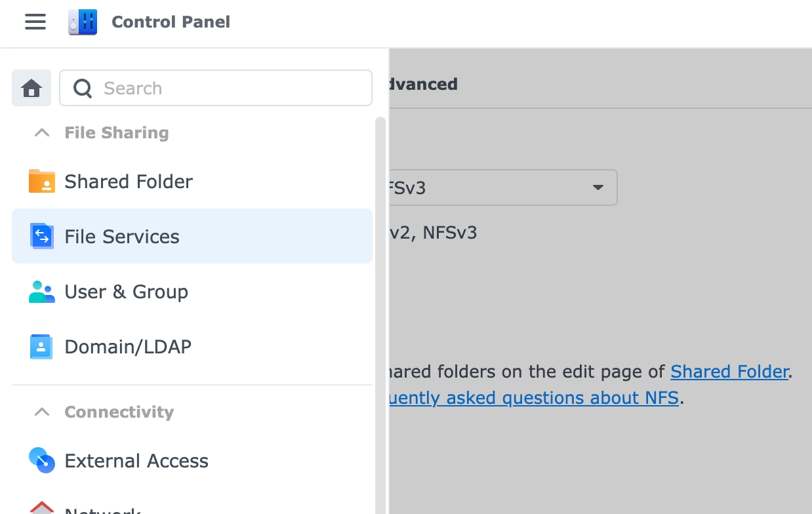Open User & Group icon

[x=42, y=291]
